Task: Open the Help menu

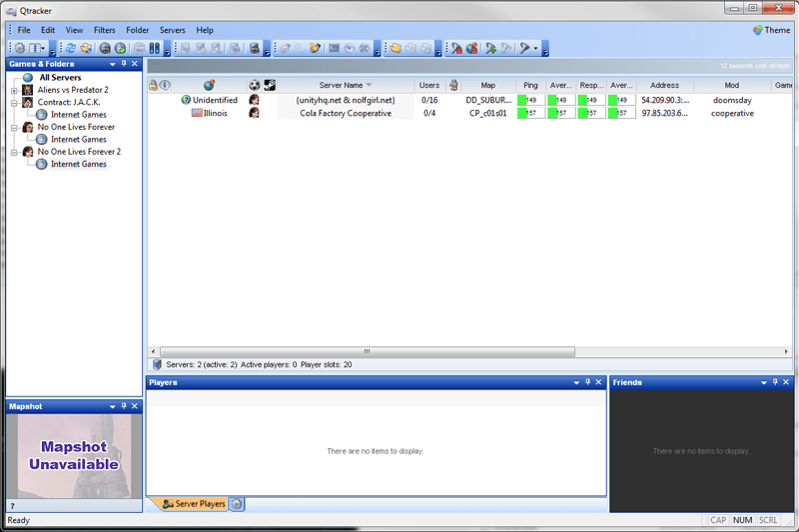Action: point(205,30)
